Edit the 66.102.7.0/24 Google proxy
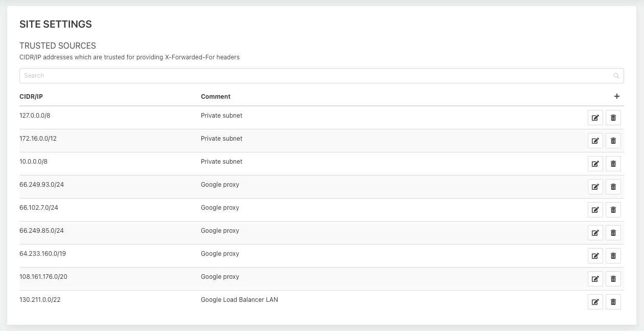This screenshot has width=644, height=331. (595, 210)
